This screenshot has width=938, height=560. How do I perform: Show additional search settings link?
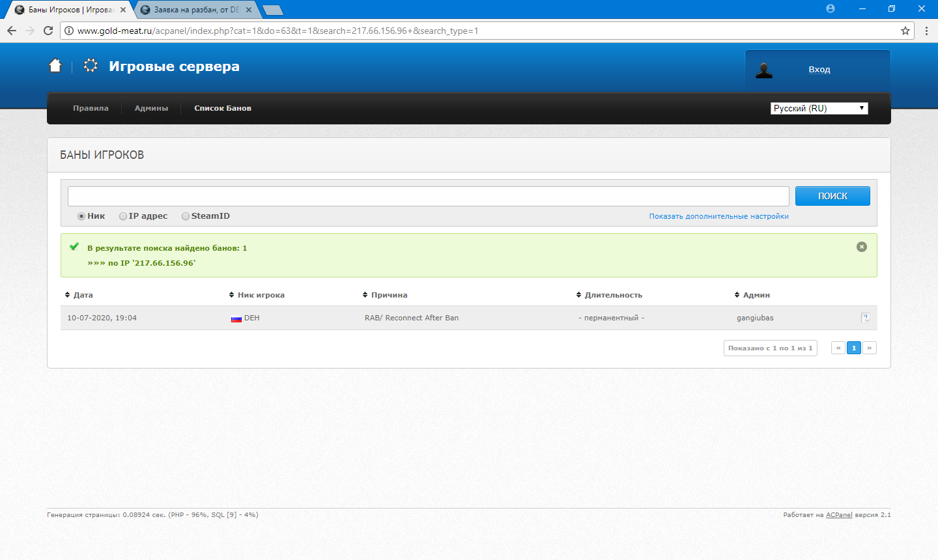click(718, 216)
